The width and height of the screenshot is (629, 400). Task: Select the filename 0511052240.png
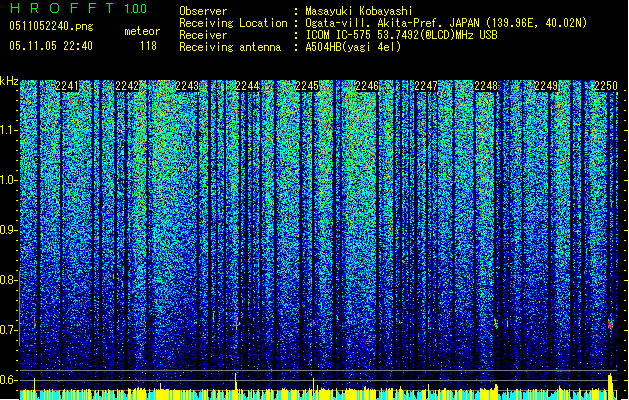pyautogui.click(x=51, y=26)
